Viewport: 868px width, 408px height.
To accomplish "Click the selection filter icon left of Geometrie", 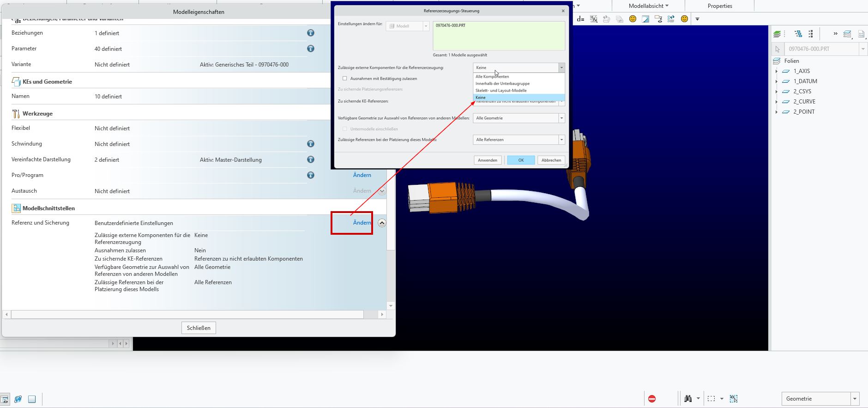I will click(x=734, y=399).
